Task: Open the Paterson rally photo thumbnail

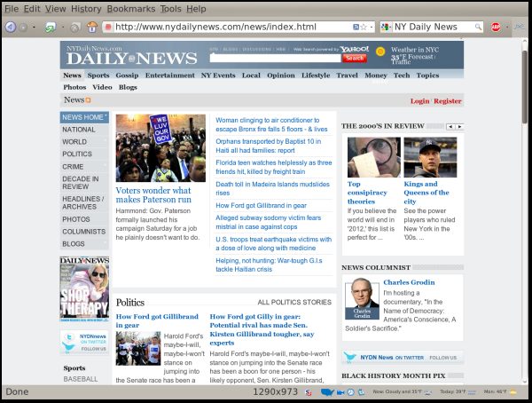Action: (160, 148)
